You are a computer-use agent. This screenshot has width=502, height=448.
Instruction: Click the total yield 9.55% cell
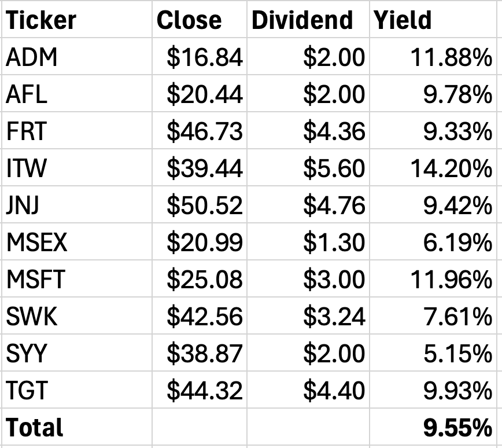[x=435, y=427]
